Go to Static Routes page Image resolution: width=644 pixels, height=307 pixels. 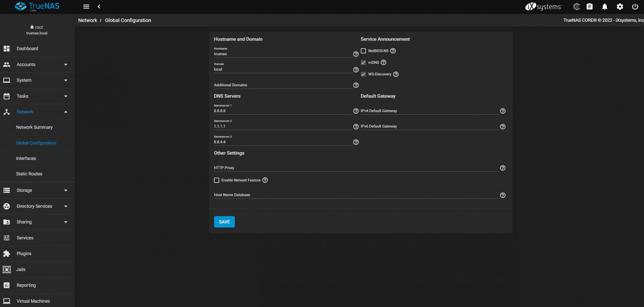(29, 174)
